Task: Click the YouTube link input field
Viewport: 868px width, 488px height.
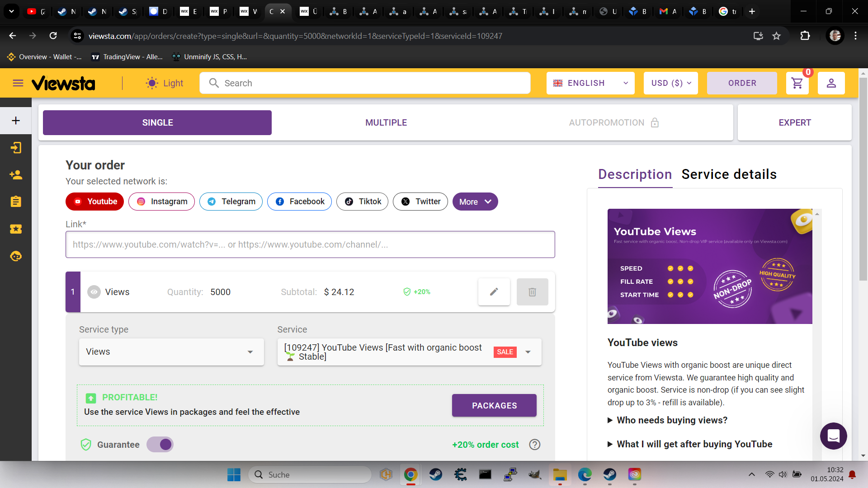Action: coord(310,244)
